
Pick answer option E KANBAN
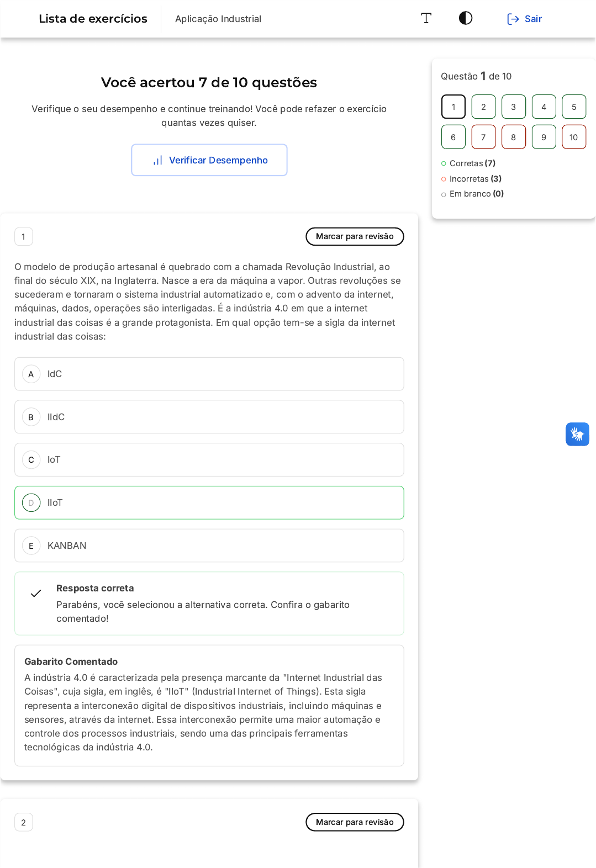pos(209,546)
